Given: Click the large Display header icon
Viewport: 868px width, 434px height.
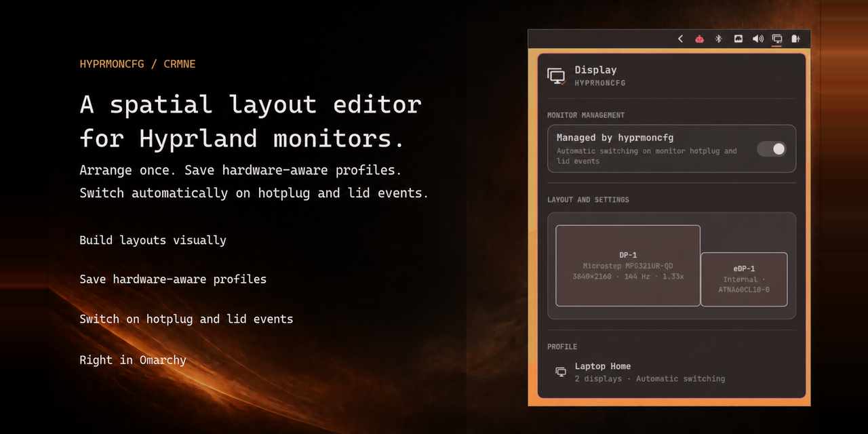Looking at the screenshot, I should point(557,76).
